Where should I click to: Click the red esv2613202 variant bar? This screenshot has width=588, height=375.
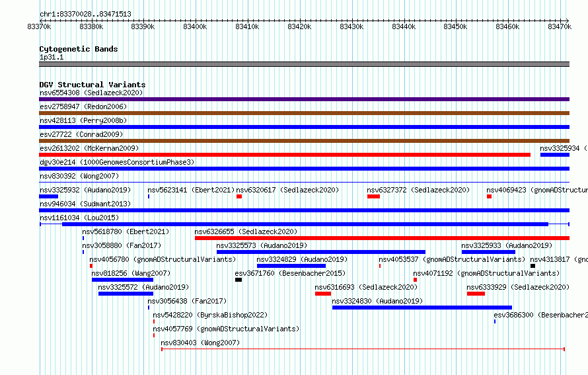tap(285, 155)
